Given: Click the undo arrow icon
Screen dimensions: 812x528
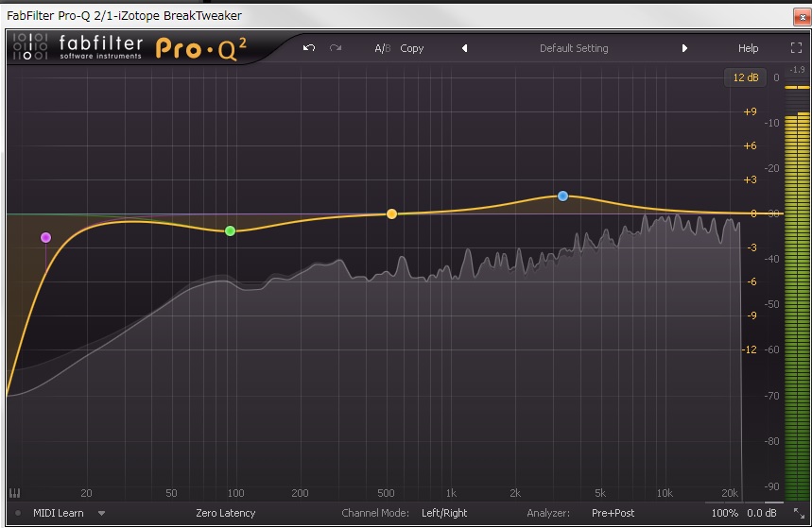Looking at the screenshot, I should click(x=309, y=48).
